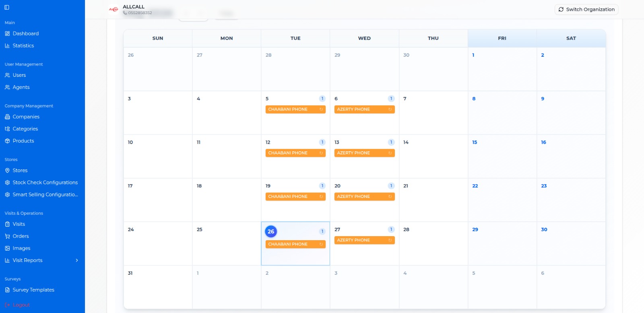Screen dimensions: 644x313
Task: Click the Logout door icon
Action: tap(7, 305)
